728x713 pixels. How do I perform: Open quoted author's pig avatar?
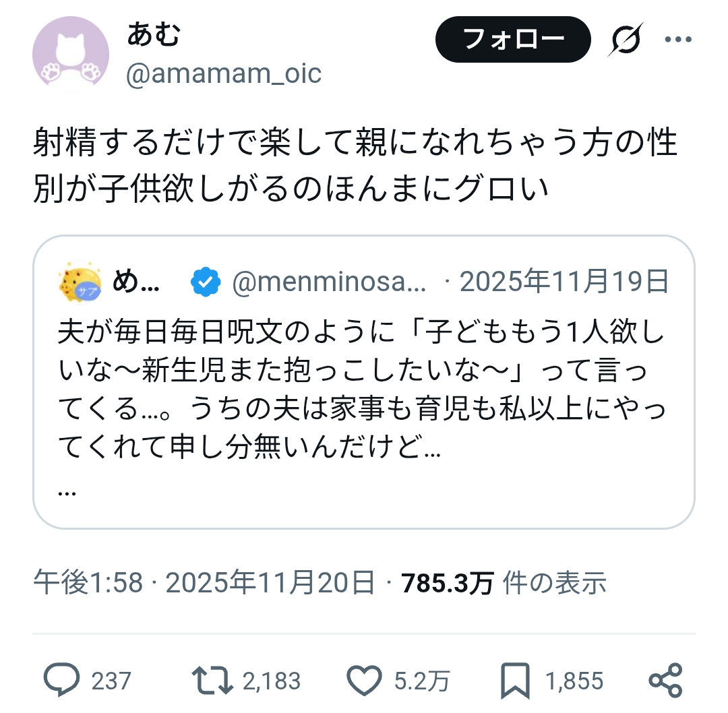pyautogui.click(x=80, y=283)
